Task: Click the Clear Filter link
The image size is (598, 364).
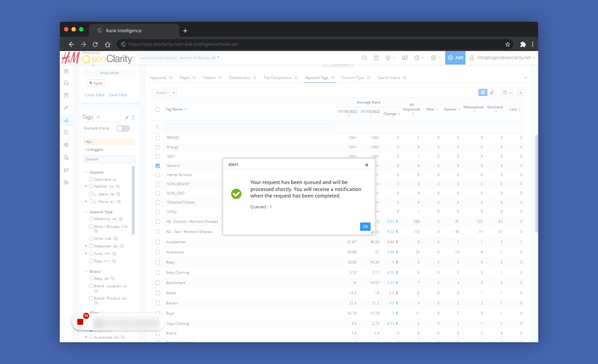Action: (x=95, y=95)
